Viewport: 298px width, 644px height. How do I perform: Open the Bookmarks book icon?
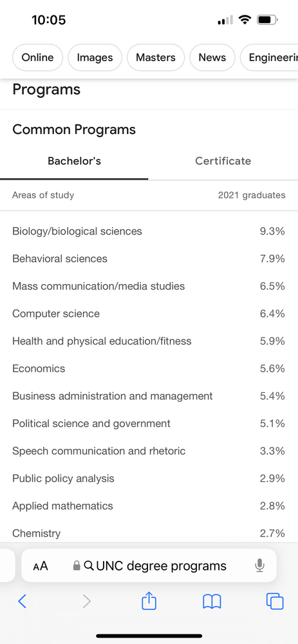212,601
